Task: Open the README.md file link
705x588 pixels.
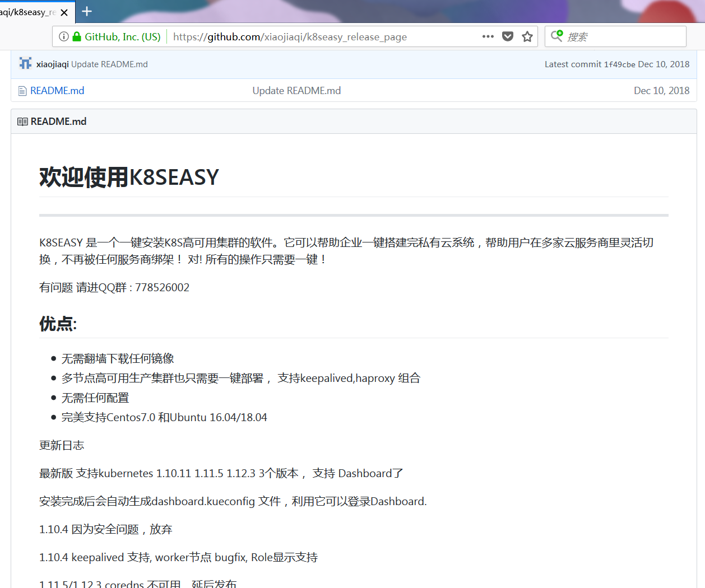Action: pos(57,91)
